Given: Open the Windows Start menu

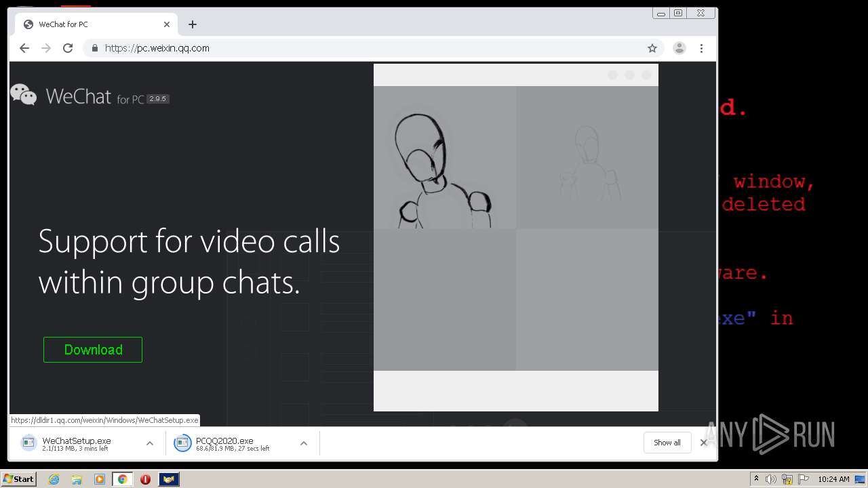Looking at the screenshot, I should pyautogui.click(x=19, y=479).
